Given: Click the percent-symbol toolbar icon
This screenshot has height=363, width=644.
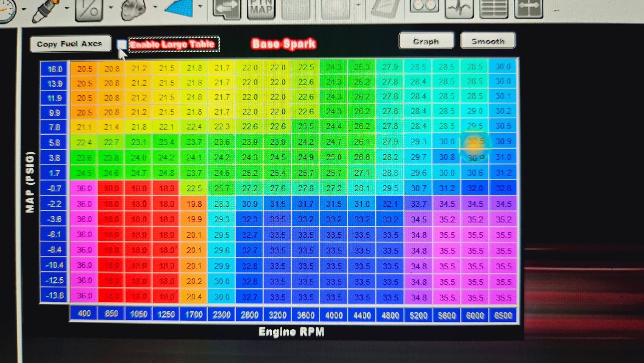Looking at the screenshot, I should [x=89, y=10].
